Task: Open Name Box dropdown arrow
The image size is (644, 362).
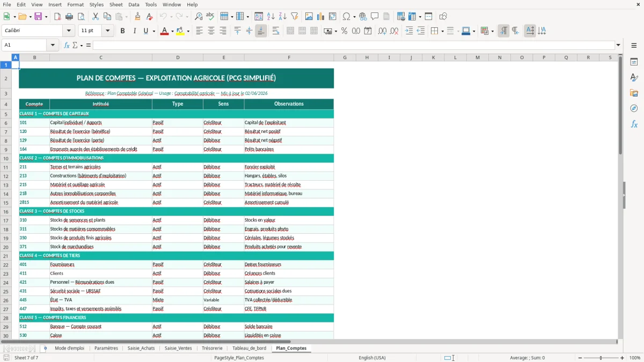Action: pyautogui.click(x=53, y=45)
